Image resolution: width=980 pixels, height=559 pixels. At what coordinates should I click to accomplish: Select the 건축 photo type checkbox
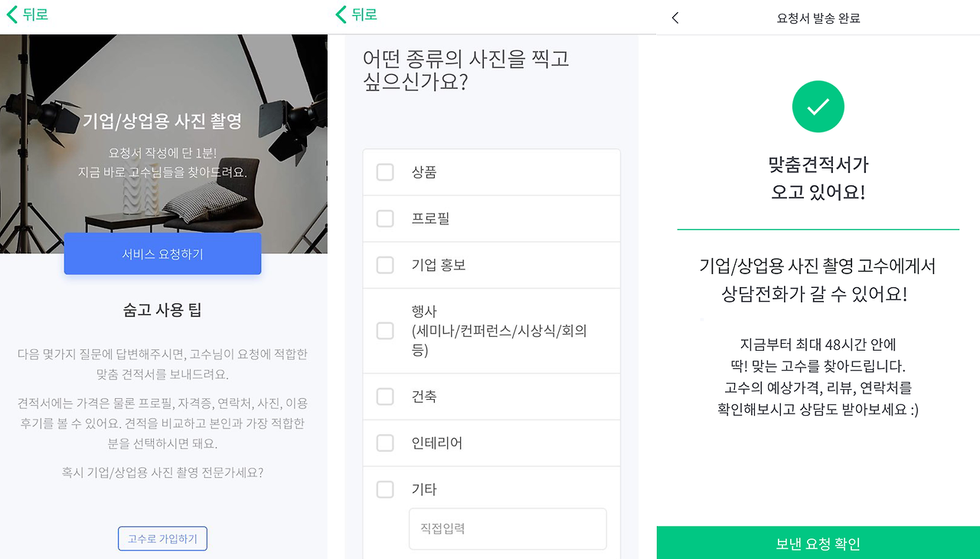(x=385, y=396)
